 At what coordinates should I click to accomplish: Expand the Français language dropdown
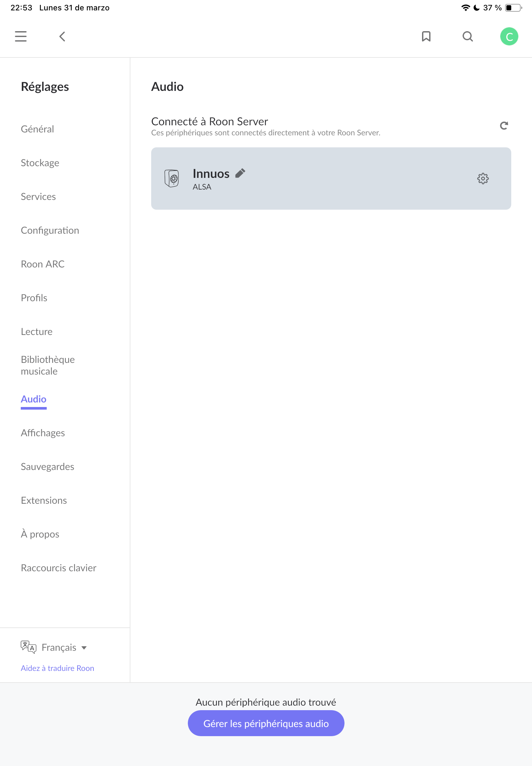64,647
